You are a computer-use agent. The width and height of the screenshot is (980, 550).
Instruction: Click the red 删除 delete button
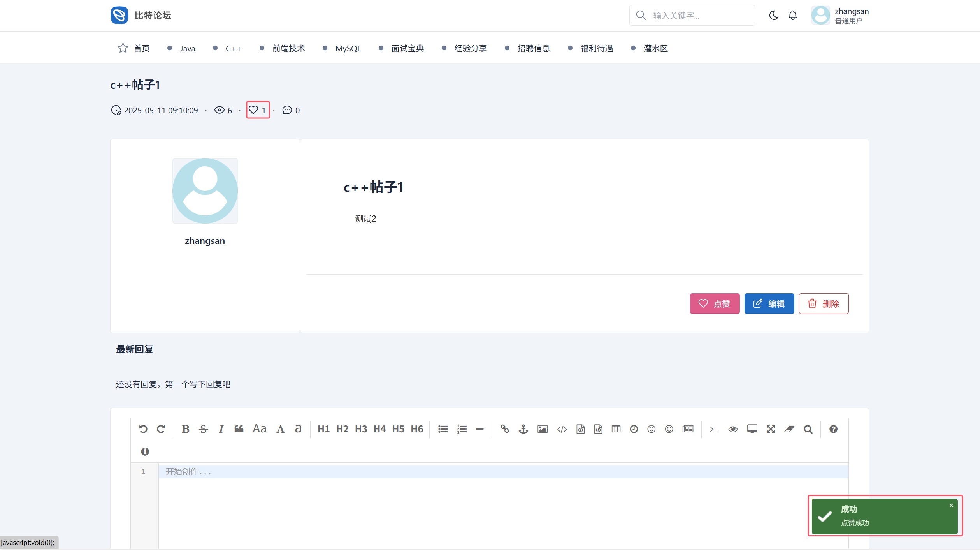pos(824,303)
